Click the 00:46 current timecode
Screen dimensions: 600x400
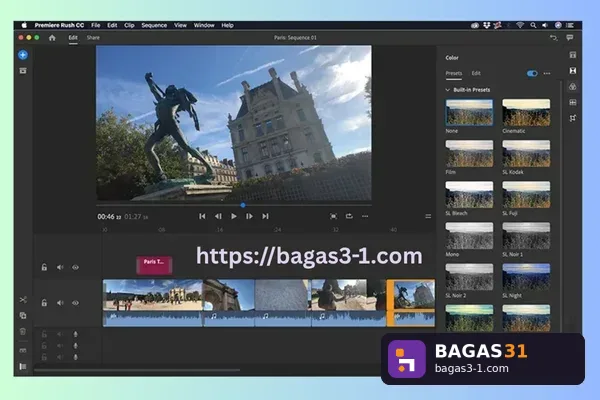pyautogui.click(x=109, y=217)
